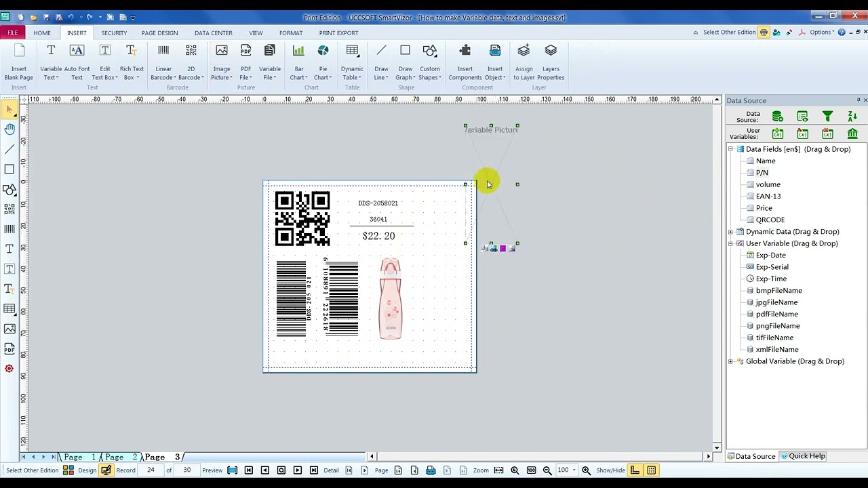868x488 pixels.
Task: Click Image Picture ribbon button
Action: (222, 62)
